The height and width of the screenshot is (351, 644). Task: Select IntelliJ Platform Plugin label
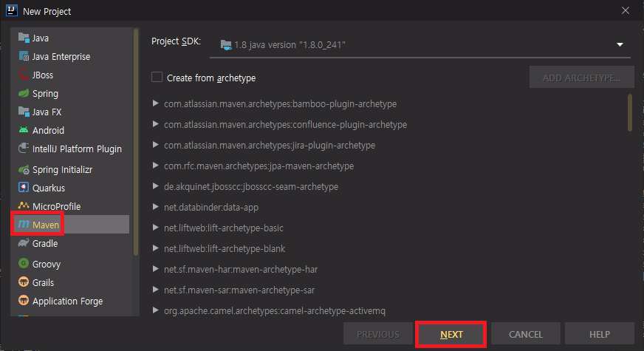[77, 149]
